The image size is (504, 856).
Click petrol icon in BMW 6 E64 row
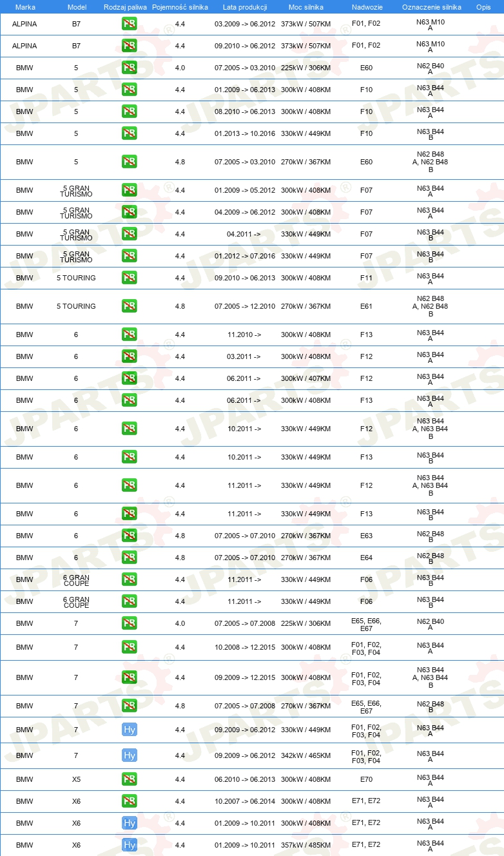(x=129, y=558)
